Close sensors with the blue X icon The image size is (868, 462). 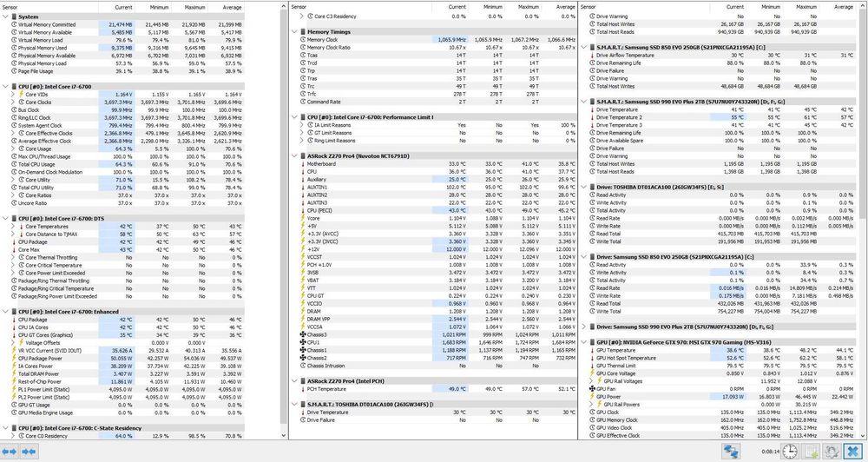854,452
